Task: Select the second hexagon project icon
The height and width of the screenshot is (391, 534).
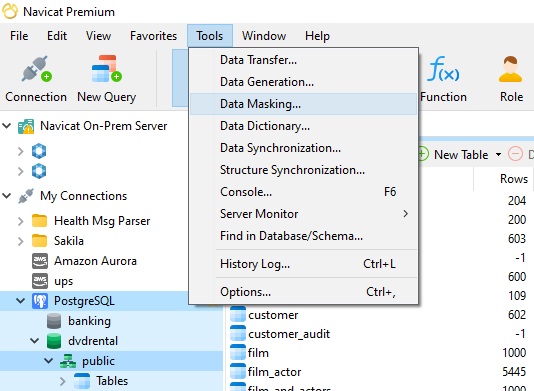Action: point(39,171)
